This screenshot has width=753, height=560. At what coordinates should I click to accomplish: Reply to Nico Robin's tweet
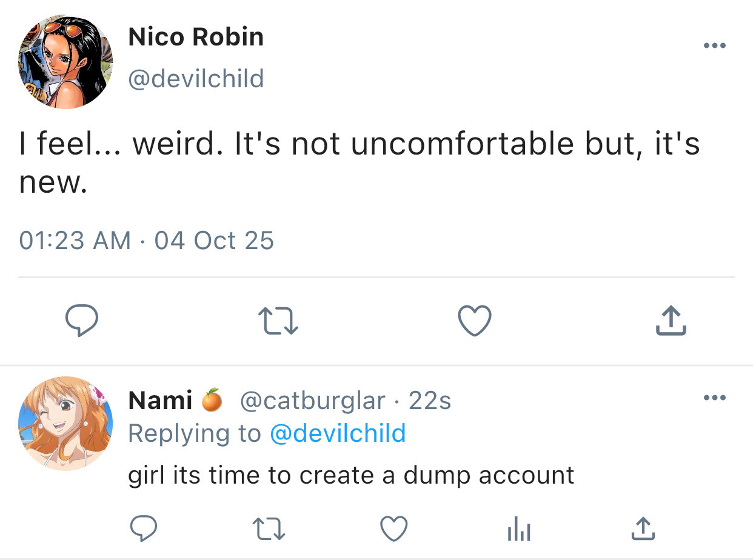pyautogui.click(x=81, y=321)
